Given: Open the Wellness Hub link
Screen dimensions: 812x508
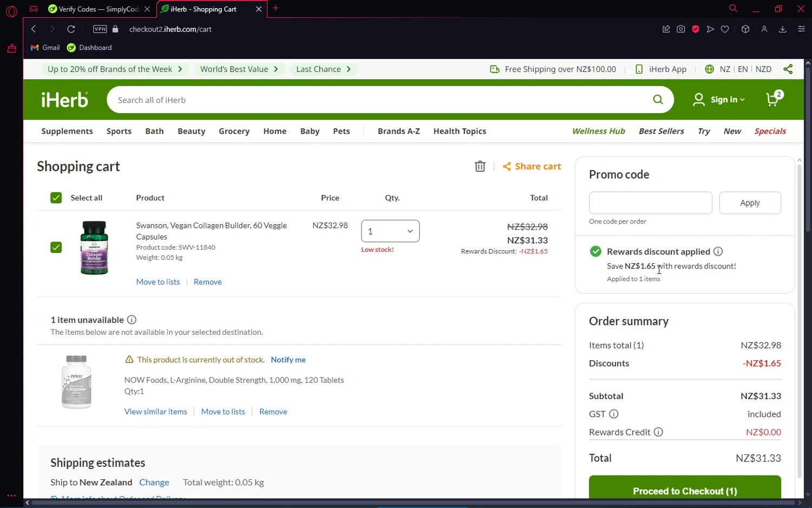Looking at the screenshot, I should point(599,131).
